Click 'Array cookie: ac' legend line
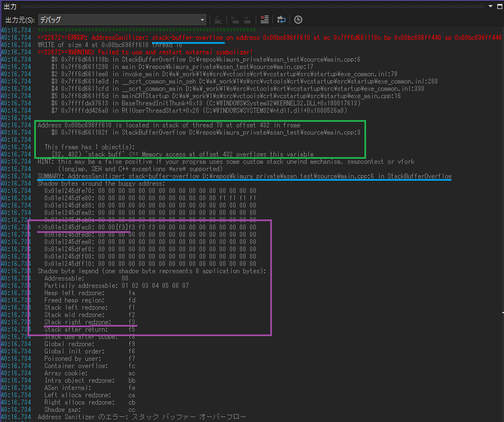 pos(90,373)
